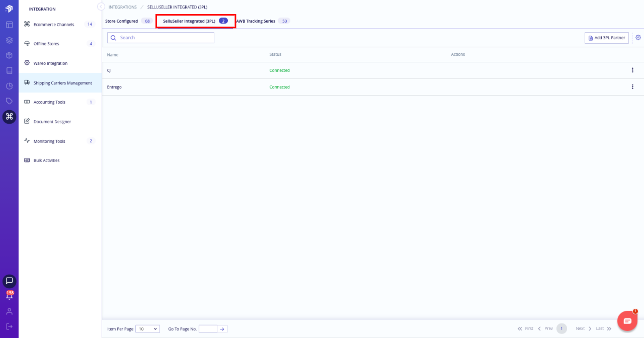Open the red live chat widget

[627, 321]
